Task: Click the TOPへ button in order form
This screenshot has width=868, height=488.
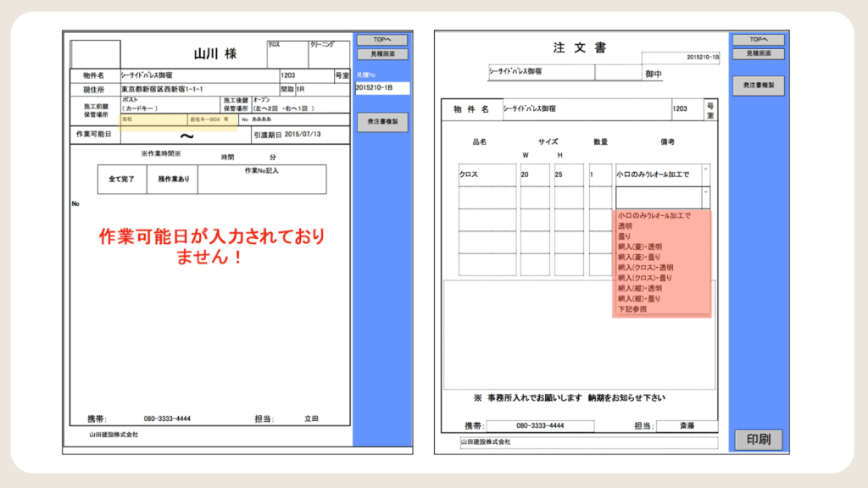Action: 759,40
